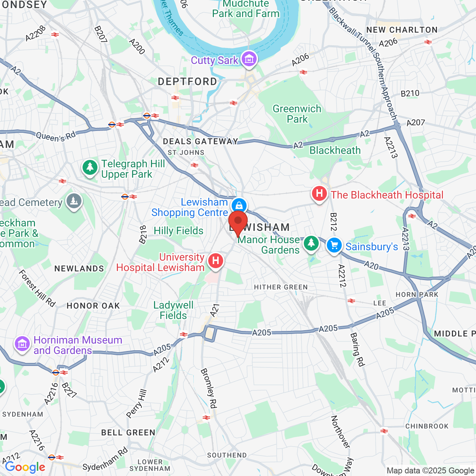Click Telegraph Hill Upper Park tree icon
Image resolution: width=476 pixels, height=476 pixels.
click(x=90, y=168)
